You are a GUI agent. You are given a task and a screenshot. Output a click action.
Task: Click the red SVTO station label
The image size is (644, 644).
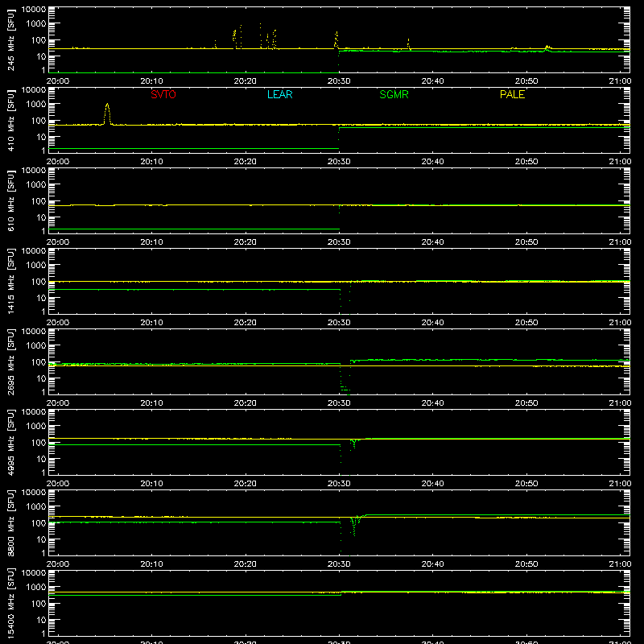(163, 94)
